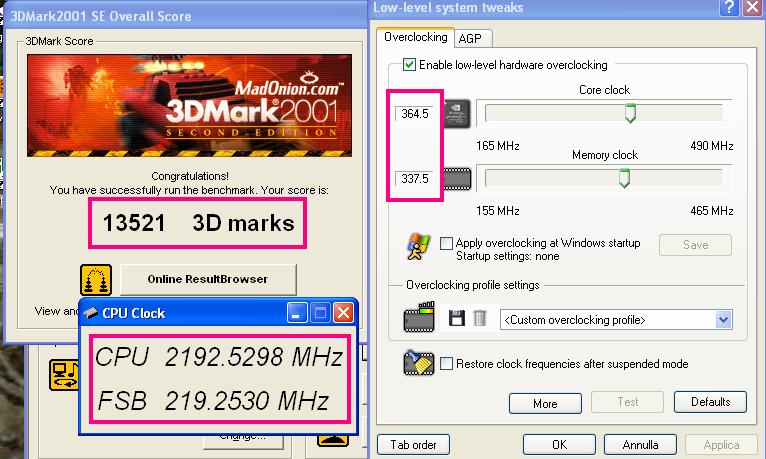Click the 3DMark2001 Second Edition banner image

(x=190, y=105)
